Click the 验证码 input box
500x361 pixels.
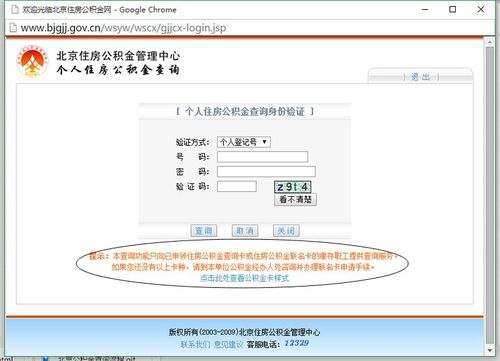point(237,186)
